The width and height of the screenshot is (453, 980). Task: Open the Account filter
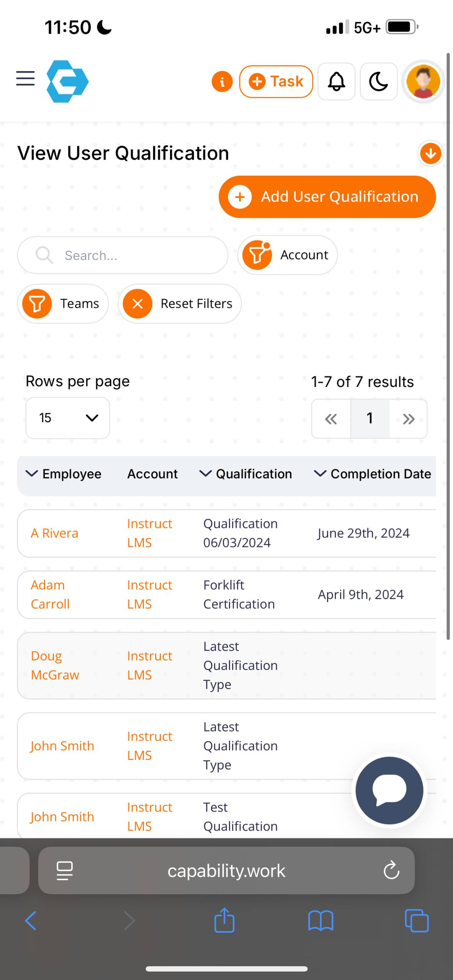[287, 255]
